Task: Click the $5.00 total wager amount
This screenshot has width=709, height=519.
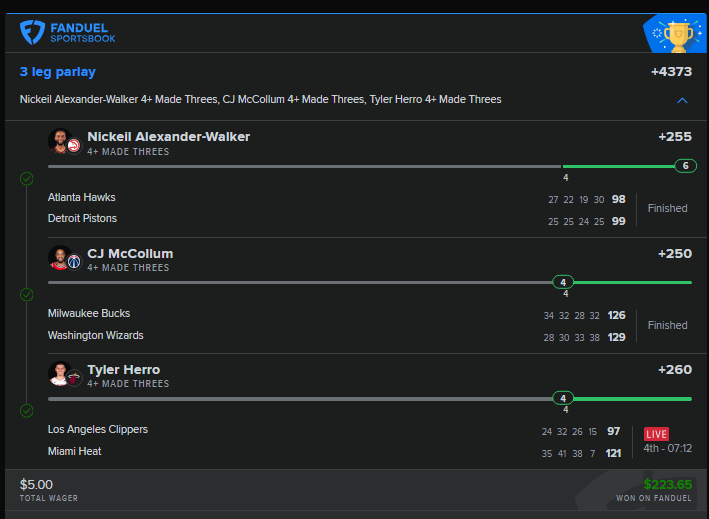Action: pyautogui.click(x=36, y=485)
